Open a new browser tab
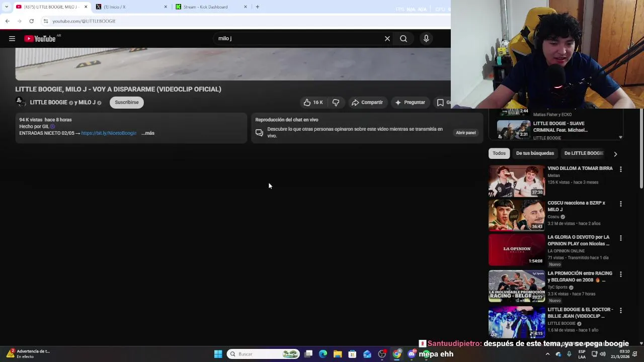Image resolution: width=644 pixels, height=362 pixels. click(257, 7)
